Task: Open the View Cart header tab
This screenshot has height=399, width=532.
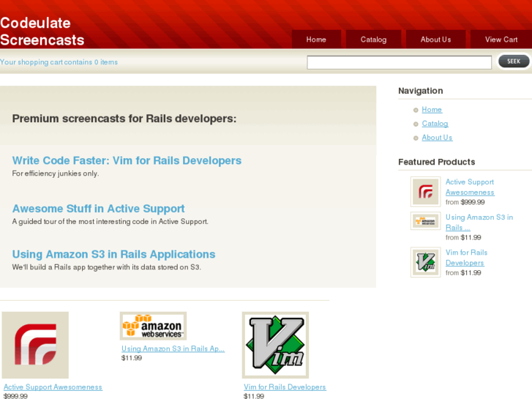Action: [501, 40]
